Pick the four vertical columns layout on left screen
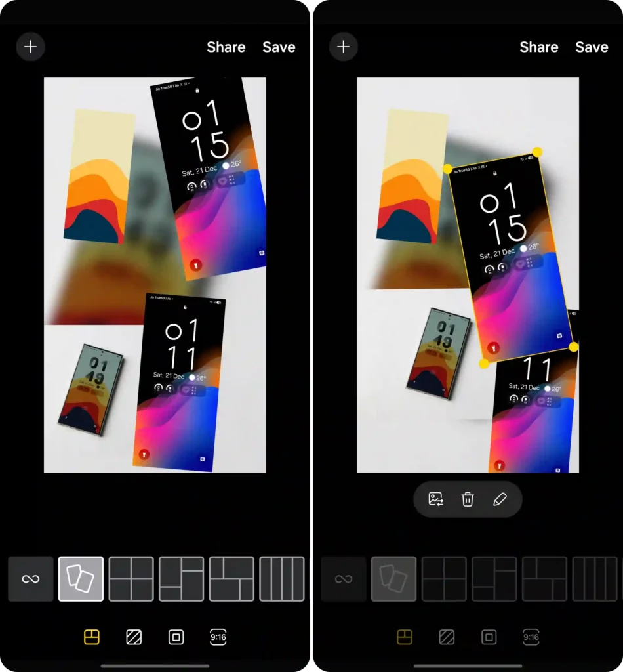The width and height of the screenshot is (623, 672). pyautogui.click(x=282, y=579)
